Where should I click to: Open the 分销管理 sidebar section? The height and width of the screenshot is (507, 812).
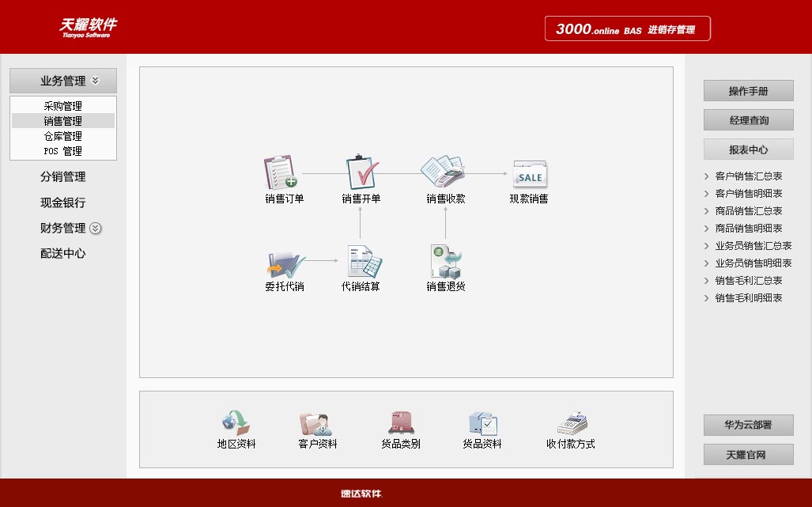[x=63, y=176]
